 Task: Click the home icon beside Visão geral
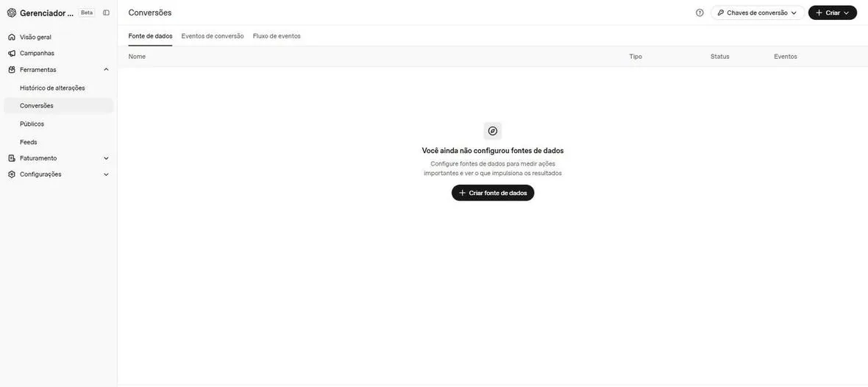12,37
